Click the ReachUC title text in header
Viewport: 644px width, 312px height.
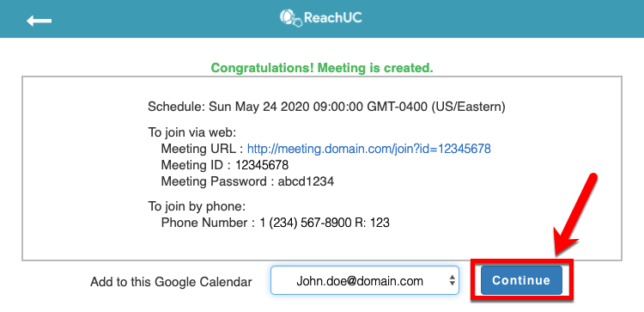tap(332, 18)
